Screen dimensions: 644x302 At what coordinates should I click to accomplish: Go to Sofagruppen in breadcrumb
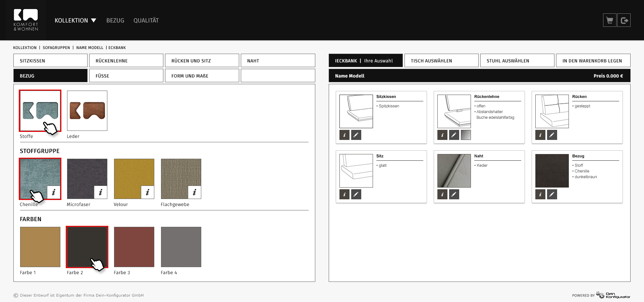coord(56,48)
